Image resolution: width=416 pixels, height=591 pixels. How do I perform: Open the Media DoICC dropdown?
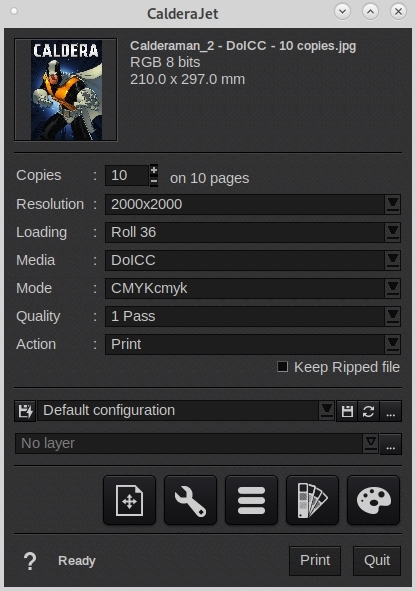point(393,260)
